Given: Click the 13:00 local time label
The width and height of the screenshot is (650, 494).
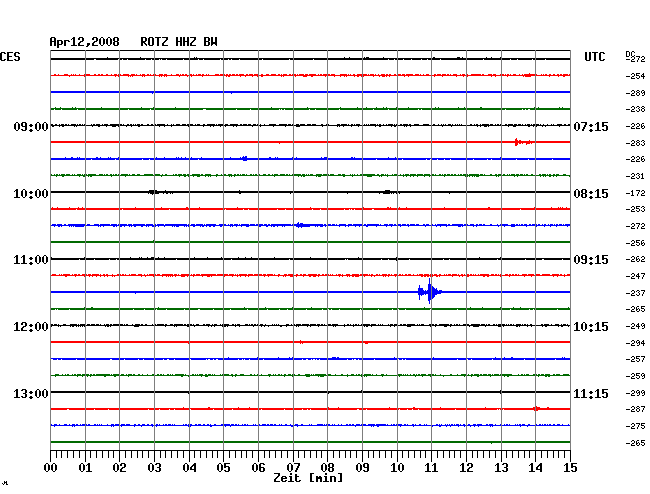Looking at the screenshot, I should [31, 393].
